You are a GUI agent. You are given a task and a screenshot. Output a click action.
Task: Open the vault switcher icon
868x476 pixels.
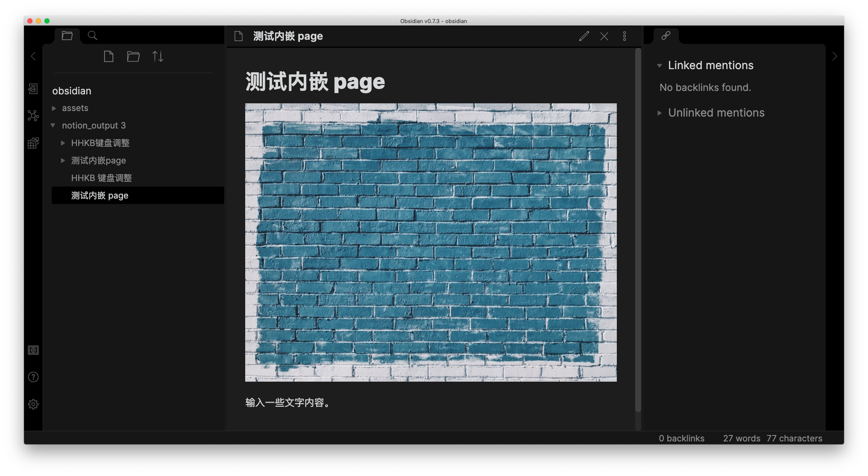[33, 350]
